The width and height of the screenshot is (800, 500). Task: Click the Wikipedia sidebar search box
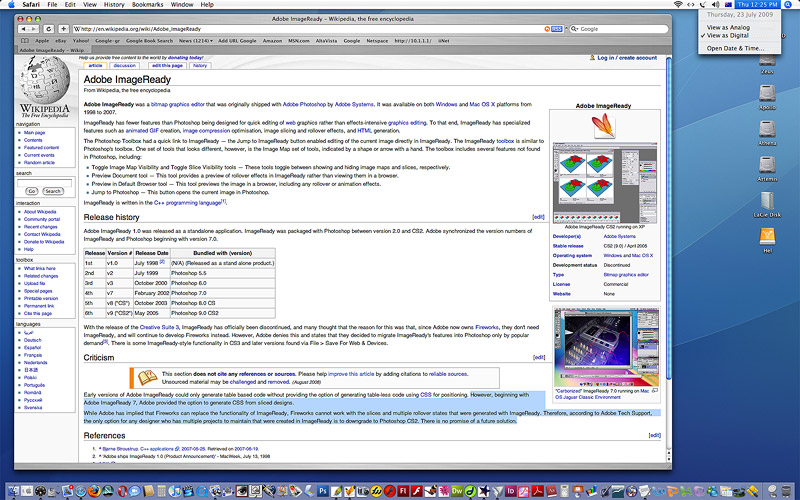pyautogui.click(x=44, y=183)
